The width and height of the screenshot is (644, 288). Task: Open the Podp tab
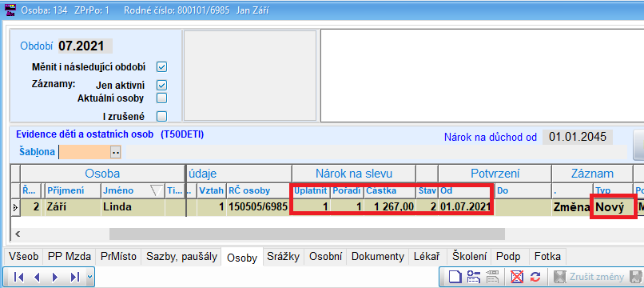click(x=508, y=257)
